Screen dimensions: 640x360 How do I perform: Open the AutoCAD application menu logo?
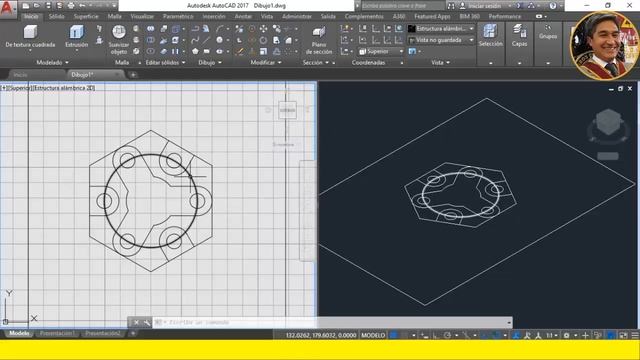tap(7, 8)
